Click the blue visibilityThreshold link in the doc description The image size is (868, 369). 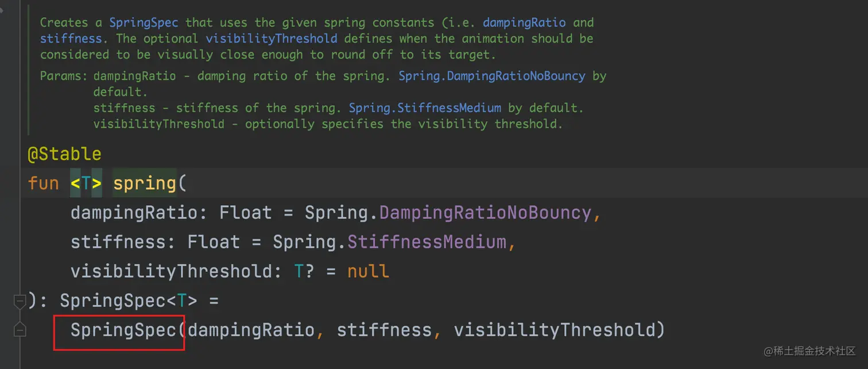pyautogui.click(x=271, y=39)
